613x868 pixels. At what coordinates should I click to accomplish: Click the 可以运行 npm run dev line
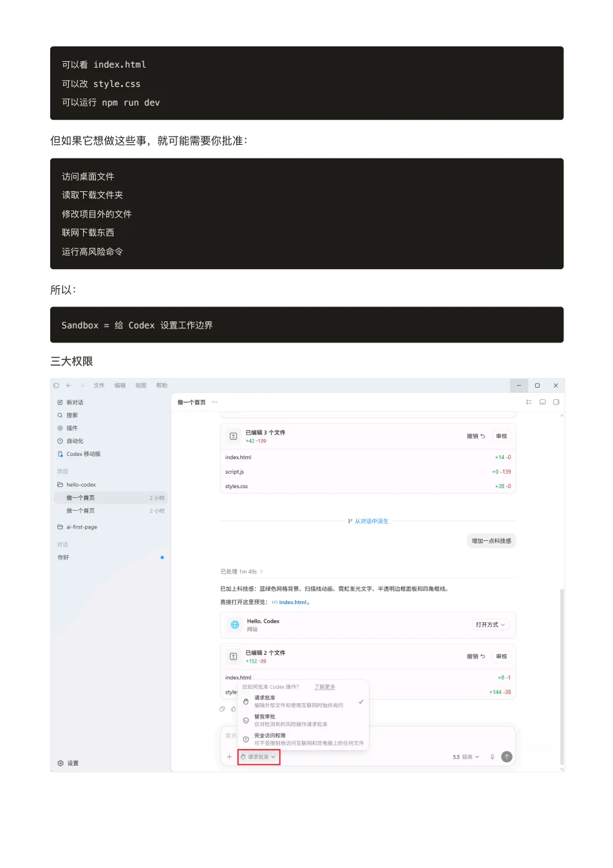(x=111, y=103)
